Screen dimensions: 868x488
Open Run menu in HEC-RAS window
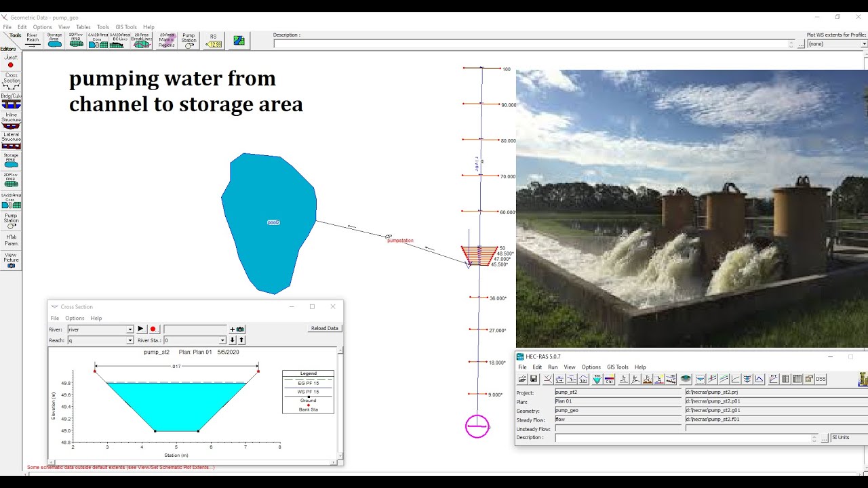553,367
